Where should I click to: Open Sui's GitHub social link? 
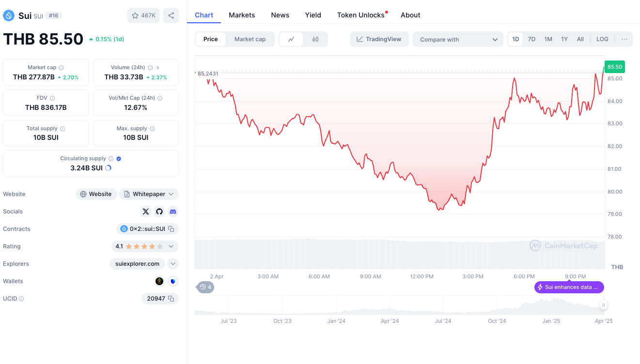(159, 212)
